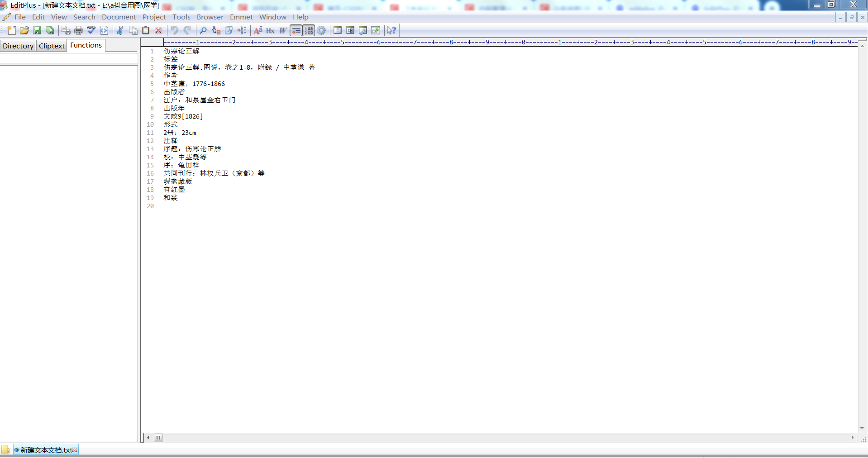
Task: Open print preview
Action: click(x=66, y=30)
